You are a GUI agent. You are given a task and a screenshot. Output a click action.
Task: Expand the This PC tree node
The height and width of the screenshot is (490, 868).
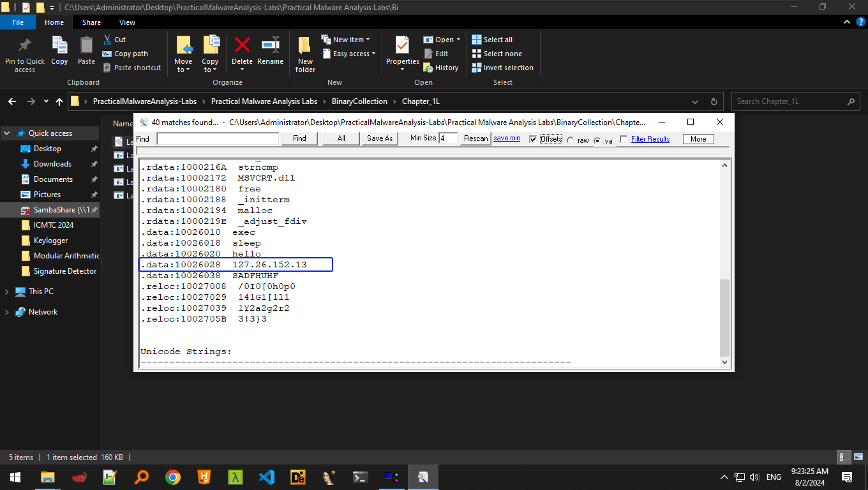7,292
